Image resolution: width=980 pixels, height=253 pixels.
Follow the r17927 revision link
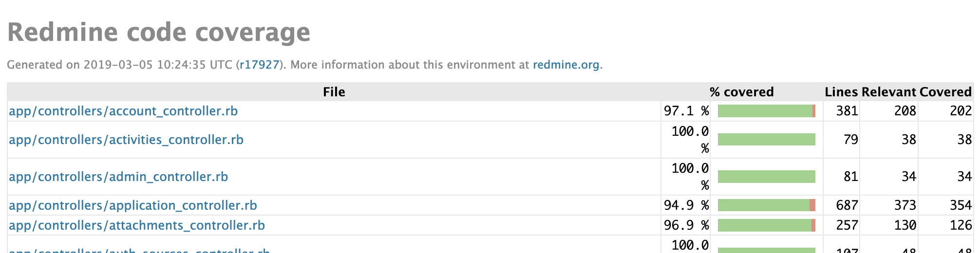(259, 65)
